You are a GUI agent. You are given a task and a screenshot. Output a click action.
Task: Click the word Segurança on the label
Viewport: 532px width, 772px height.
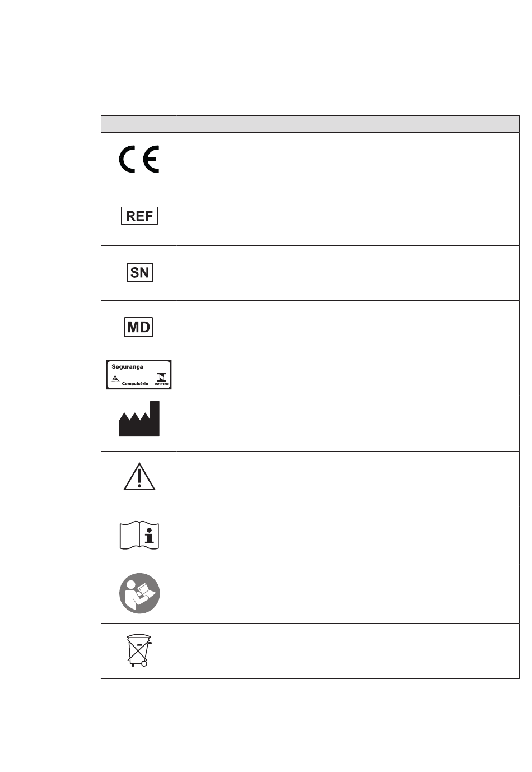[x=128, y=367]
